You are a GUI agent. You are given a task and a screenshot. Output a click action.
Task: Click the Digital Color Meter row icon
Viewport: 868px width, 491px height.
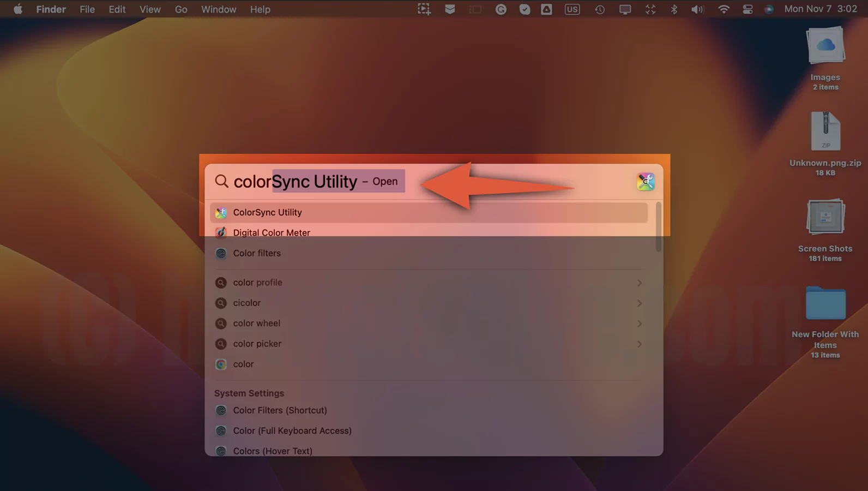[221, 232]
